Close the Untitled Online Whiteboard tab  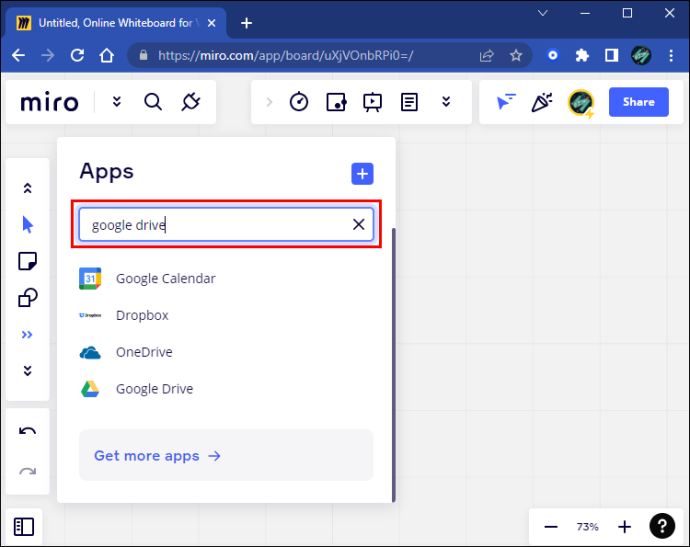pyautogui.click(x=212, y=23)
